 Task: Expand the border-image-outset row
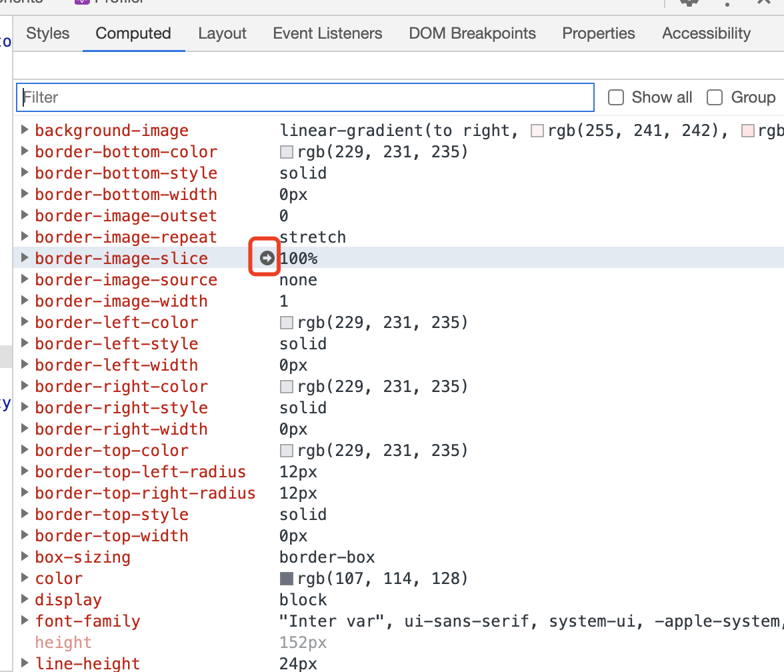[24, 215]
